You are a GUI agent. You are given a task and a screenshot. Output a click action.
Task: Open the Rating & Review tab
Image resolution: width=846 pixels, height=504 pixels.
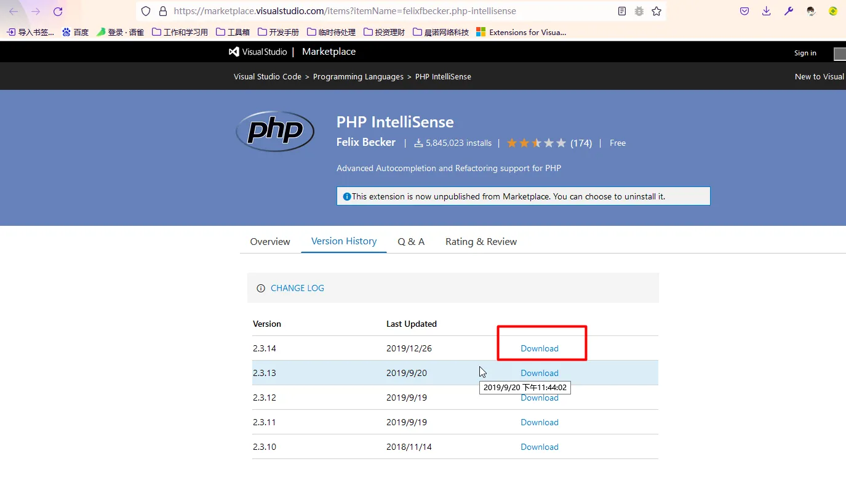[481, 242]
